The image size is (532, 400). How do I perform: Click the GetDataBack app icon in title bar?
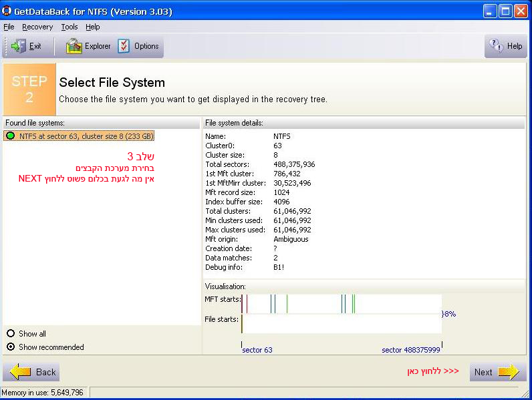point(7,11)
